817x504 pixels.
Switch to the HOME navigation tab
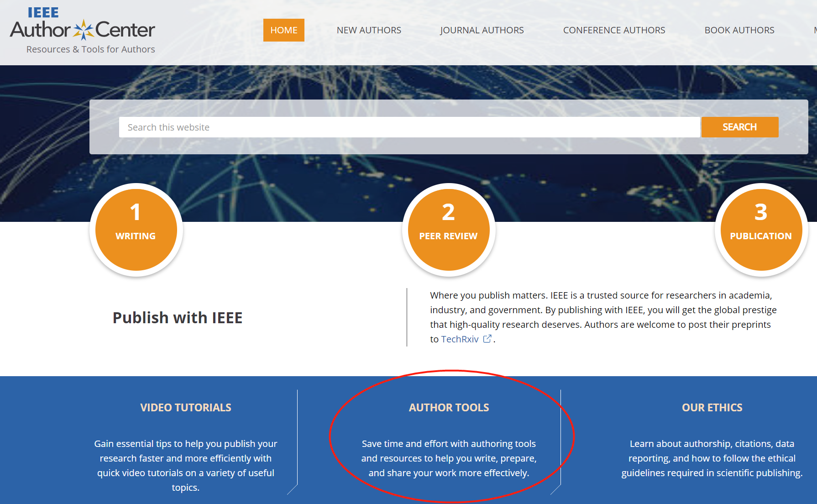(283, 30)
